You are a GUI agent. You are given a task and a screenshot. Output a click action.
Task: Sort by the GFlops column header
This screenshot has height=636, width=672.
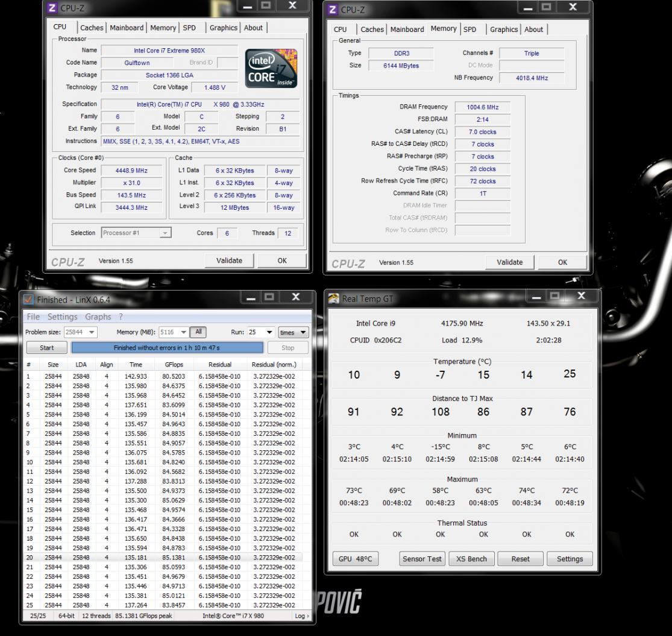tap(174, 364)
